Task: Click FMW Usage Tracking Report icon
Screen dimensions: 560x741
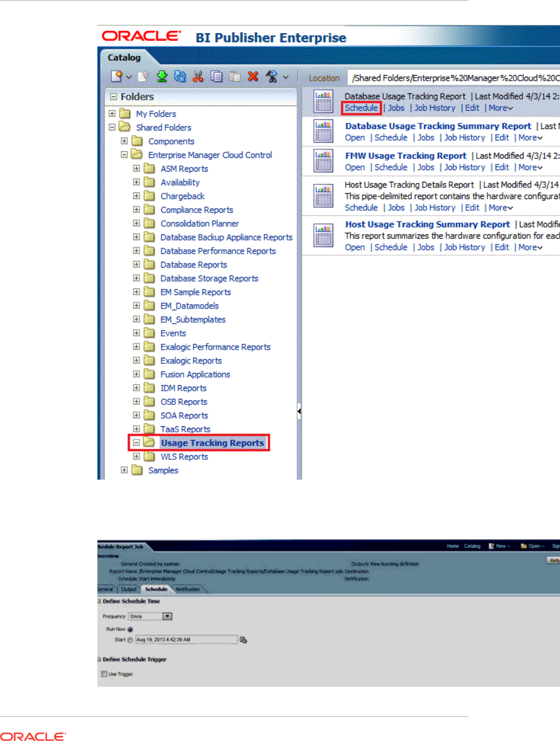Action: pos(323,161)
